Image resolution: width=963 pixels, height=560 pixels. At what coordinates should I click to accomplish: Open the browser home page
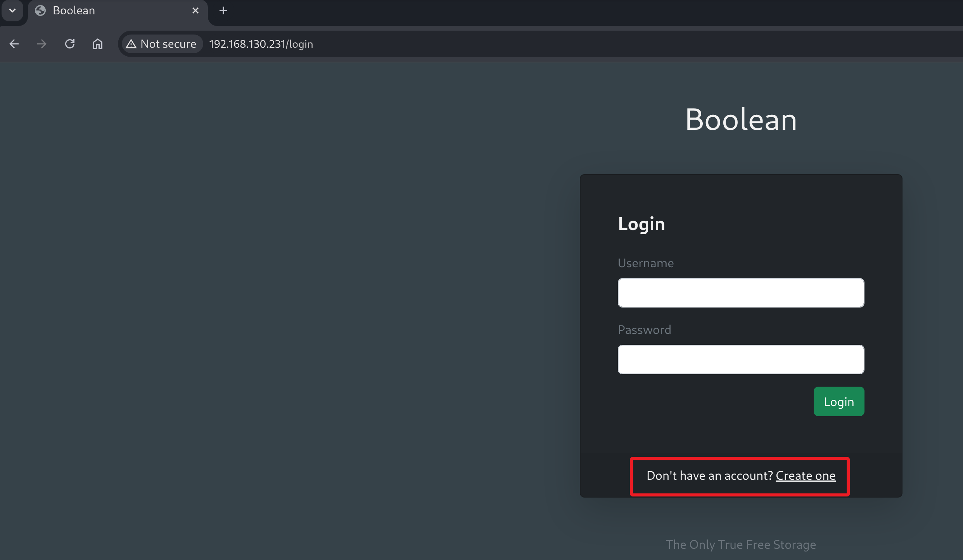coord(98,44)
